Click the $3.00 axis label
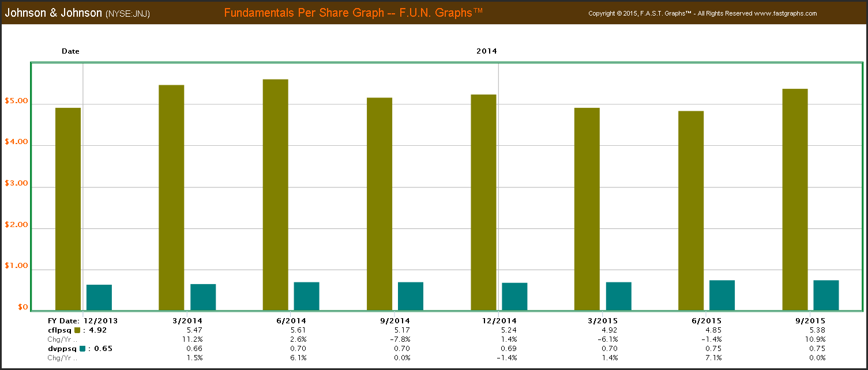 point(16,184)
